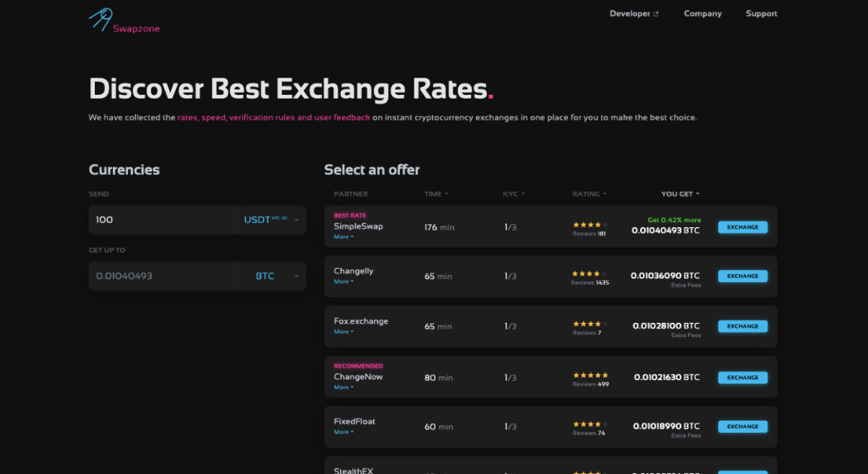This screenshot has height=474, width=868.
Task: Expand More details under Changelly
Action: (343, 281)
